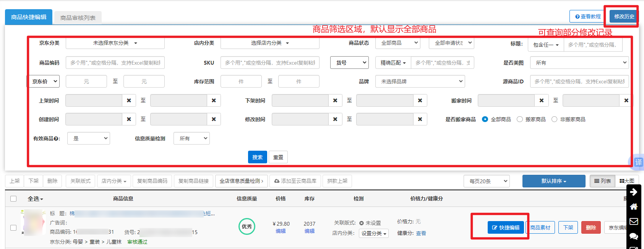Click the blue translate 译 floating icon

point(638,162)
